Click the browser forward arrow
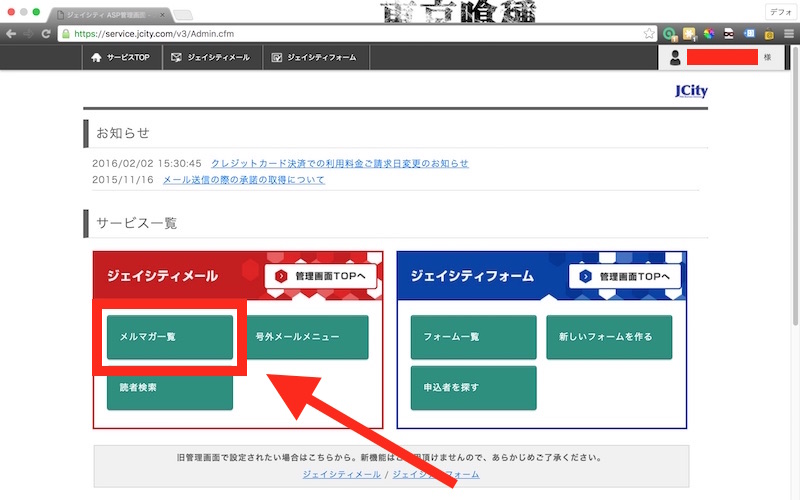This screenshot has height=500, width=800. (29, 34)
